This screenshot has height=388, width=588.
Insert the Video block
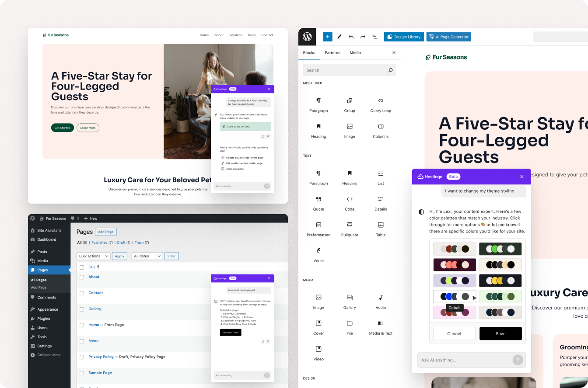point(318,353)
